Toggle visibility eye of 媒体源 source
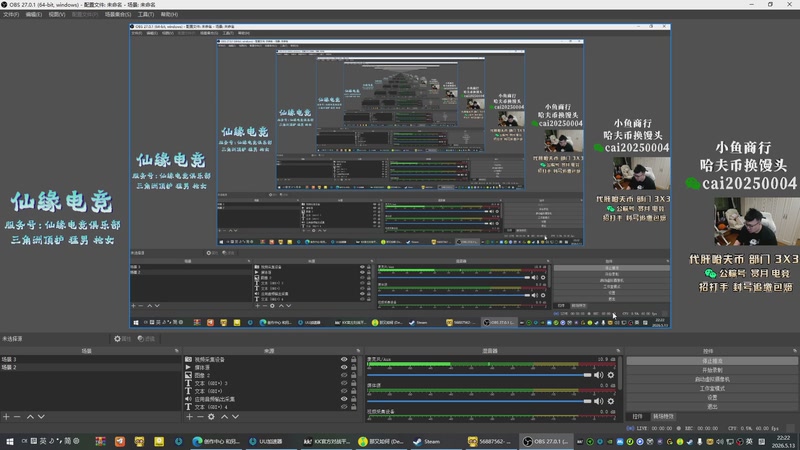 [x=344, y=367]
